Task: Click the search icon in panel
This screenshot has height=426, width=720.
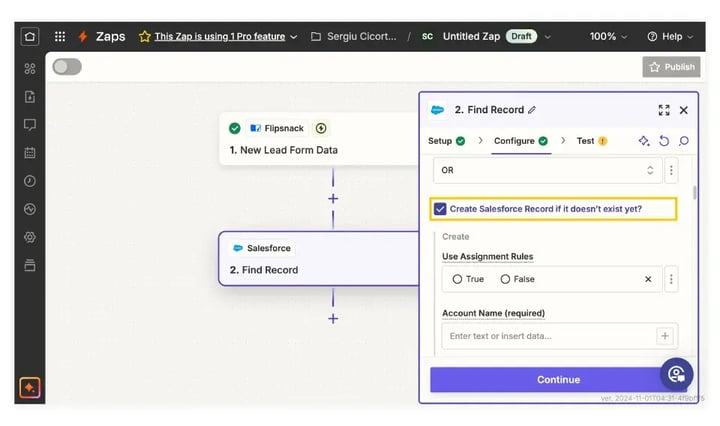Action: 684,141
